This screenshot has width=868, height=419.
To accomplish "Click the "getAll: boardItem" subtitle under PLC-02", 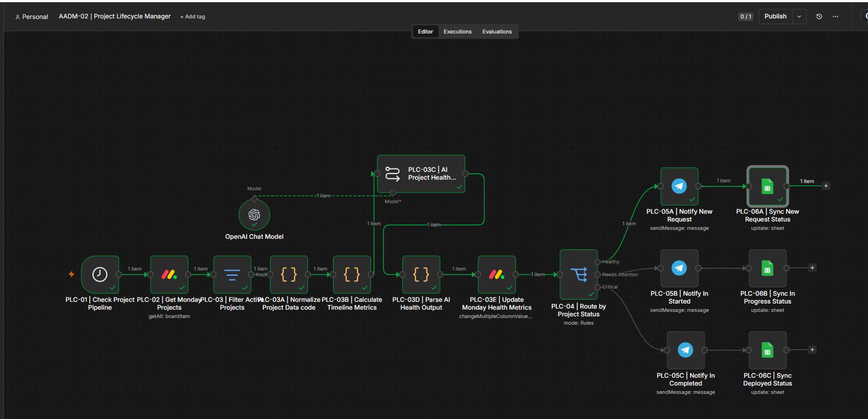I will 170,316.
